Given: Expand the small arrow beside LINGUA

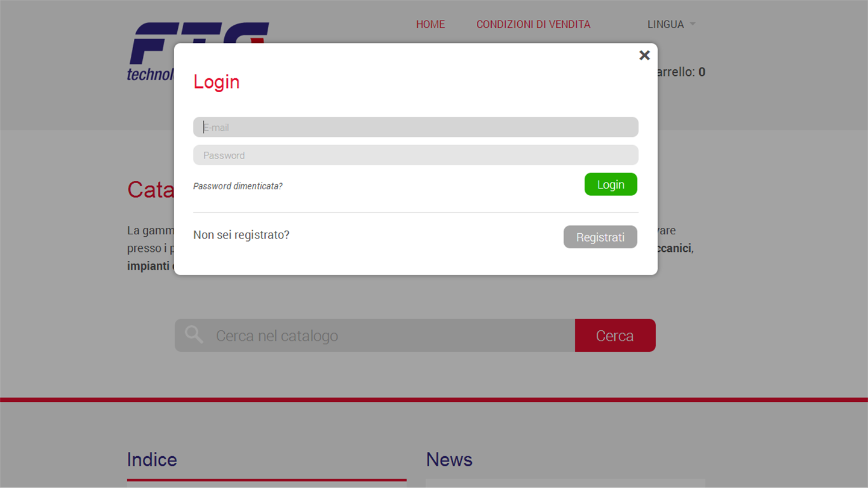Looking at the screenshot, I should [x=693, y=24].
